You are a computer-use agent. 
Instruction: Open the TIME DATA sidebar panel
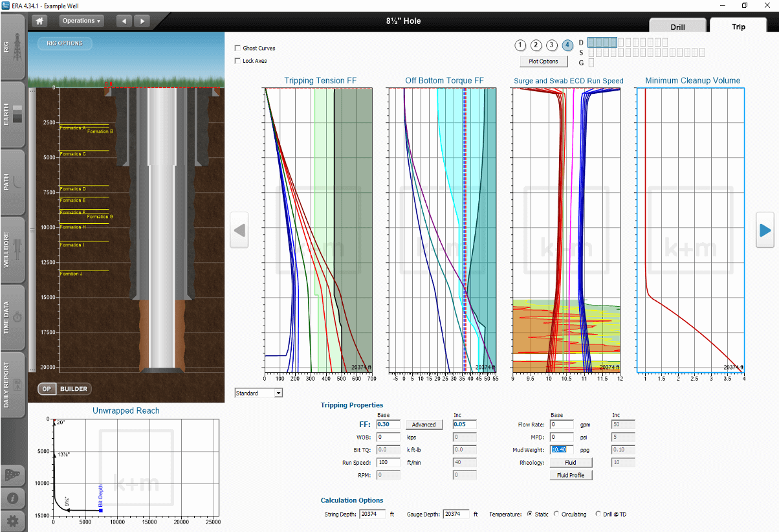(13, 317)
